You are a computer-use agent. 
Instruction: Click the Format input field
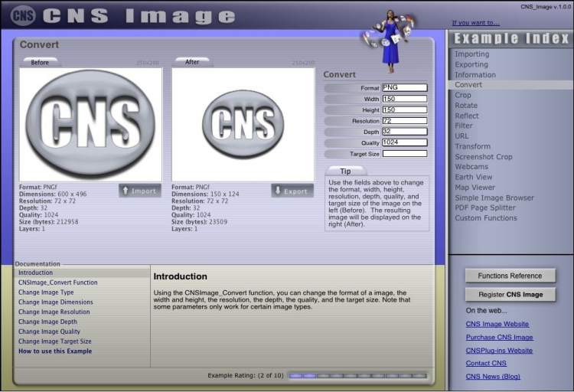coord(405,87)
